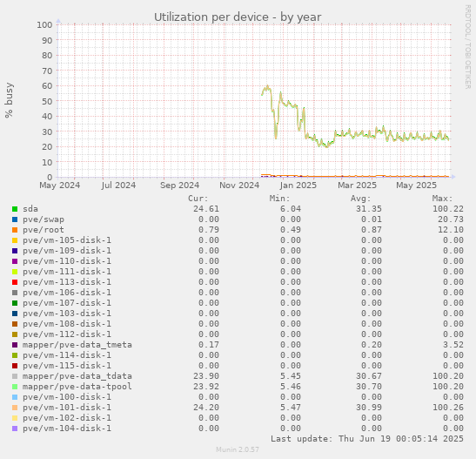Click the blue pve/swap legend swatch
476x459 pixels.
pos(15,219)
